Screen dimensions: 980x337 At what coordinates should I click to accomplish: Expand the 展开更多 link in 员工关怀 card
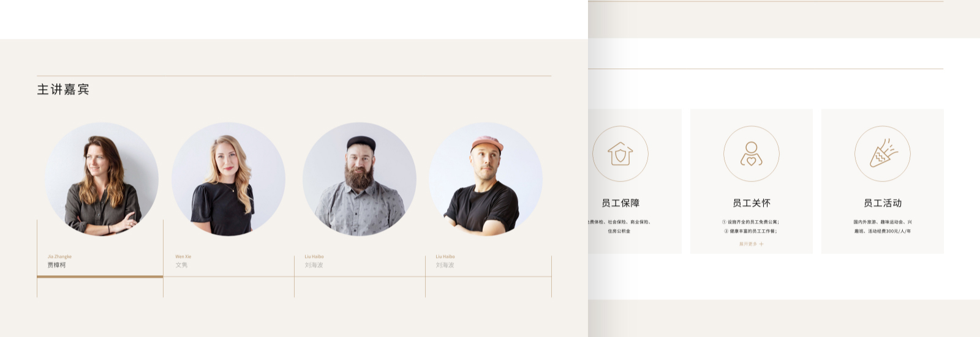pyautogui.click(x=751, y=244)
